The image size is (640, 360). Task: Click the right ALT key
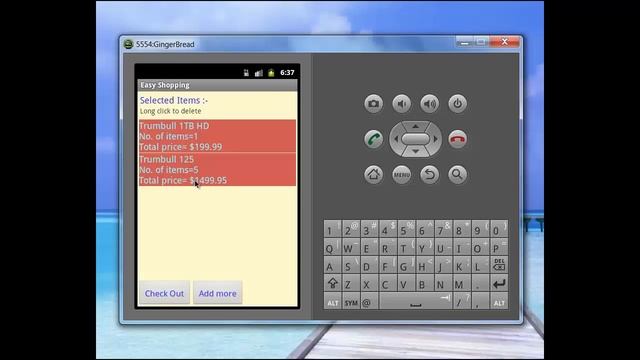coord(499,301)
